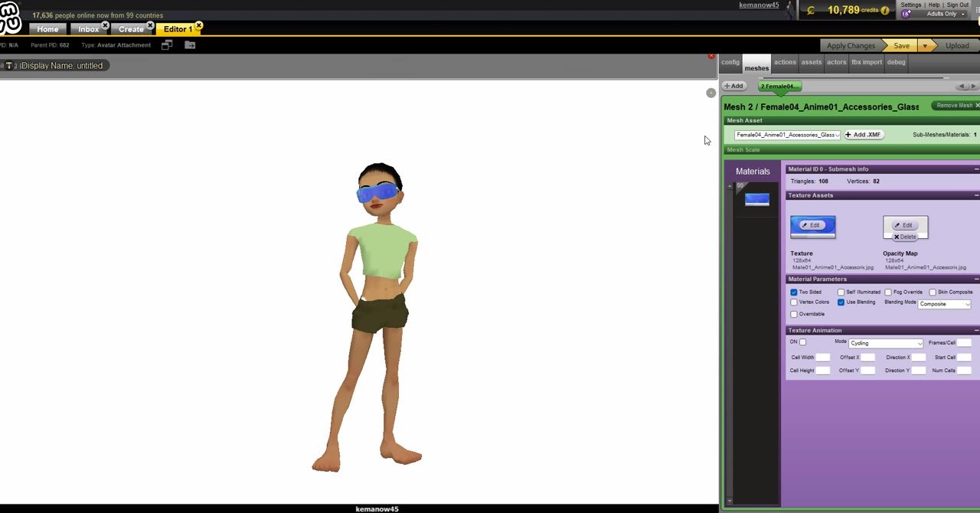980x513 pixels.
Task: Click the round plus icon on the preview
Action: click(710, 93)
